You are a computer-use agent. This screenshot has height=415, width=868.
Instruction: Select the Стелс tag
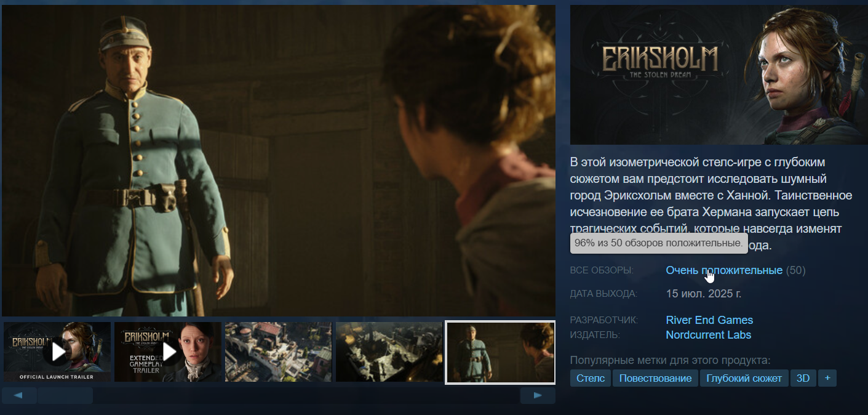click(591, 378)
